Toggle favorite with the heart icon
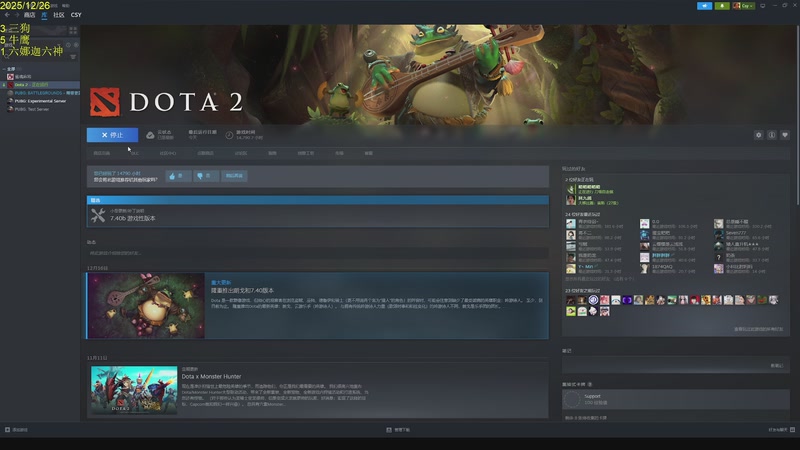Viewport: 800px width, 450px height. pyautogui.click(x=785, y=135)
